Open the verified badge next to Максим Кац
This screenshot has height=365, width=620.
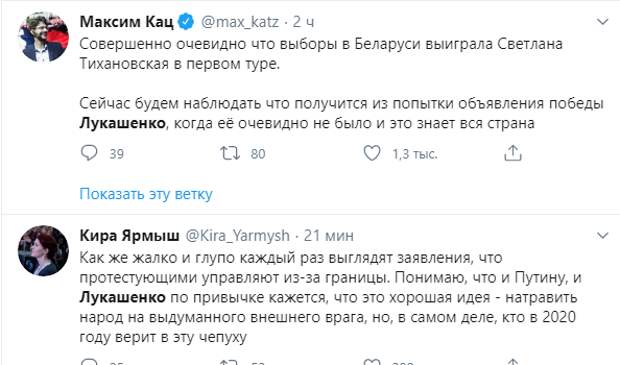(x=185, y=22)
